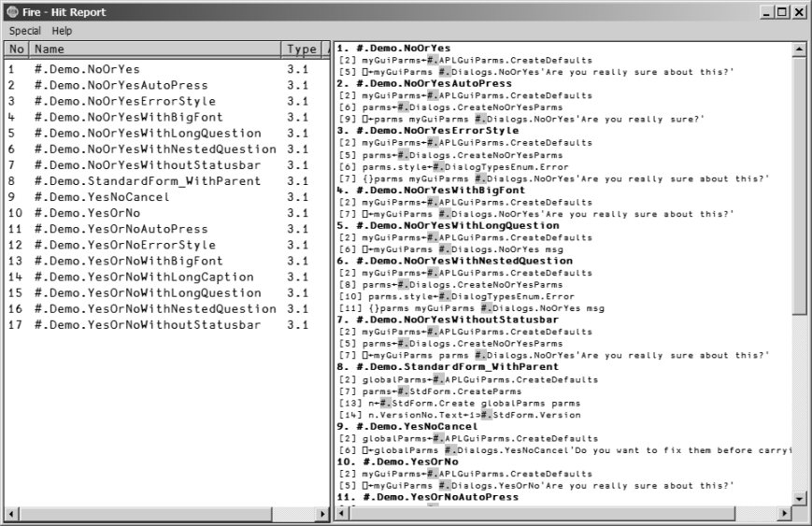Click heading '2. #.Demo.NoOrYesAutoPress' in report
The width and height of the screenshot is (812, 526).
click(424, 83)
